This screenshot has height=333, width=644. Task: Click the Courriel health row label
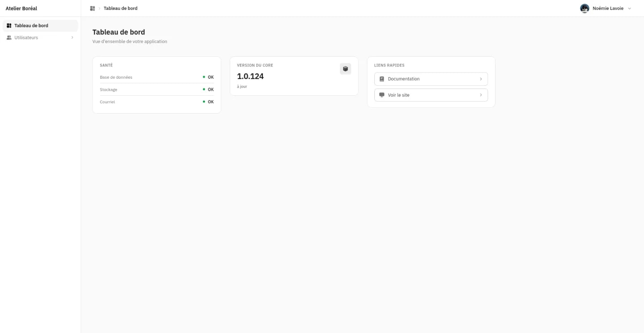point(107,102)
